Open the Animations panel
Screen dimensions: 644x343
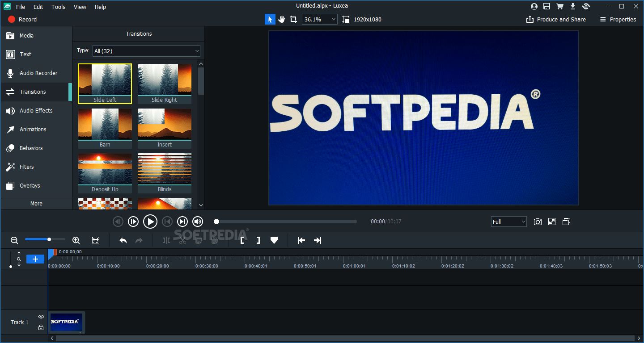pyautogui.click(x=36, y=130)
